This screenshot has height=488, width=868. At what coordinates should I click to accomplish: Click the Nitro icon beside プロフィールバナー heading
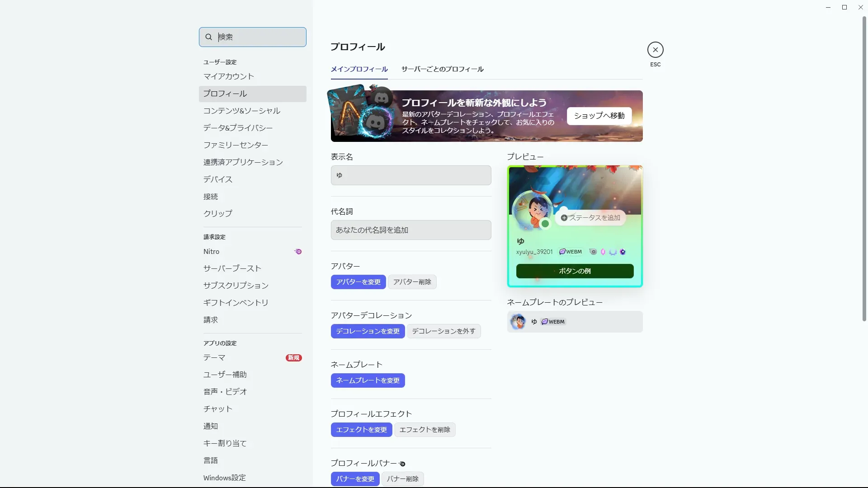[x=402, y=464]
